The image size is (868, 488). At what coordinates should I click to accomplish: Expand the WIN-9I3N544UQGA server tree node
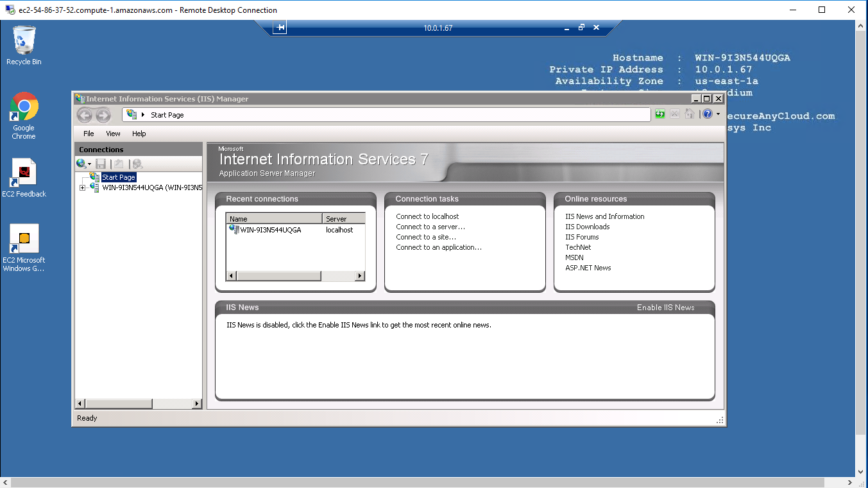[x=82, y=188]
